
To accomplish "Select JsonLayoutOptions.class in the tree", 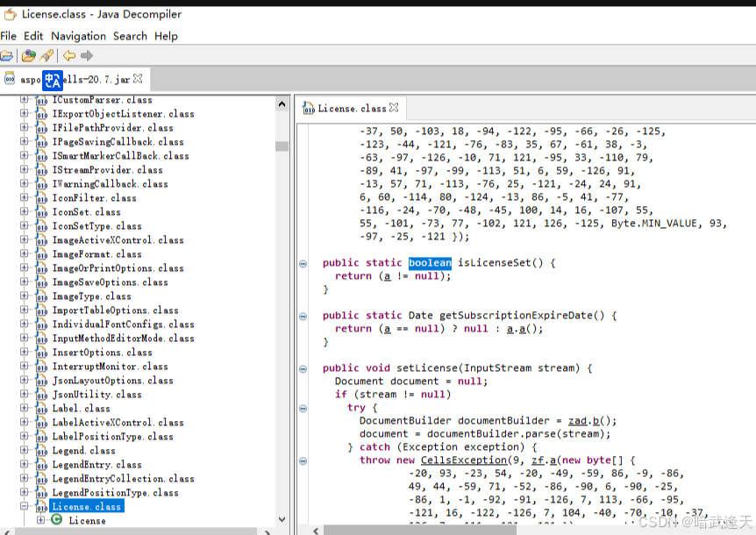I will [113, 381].
